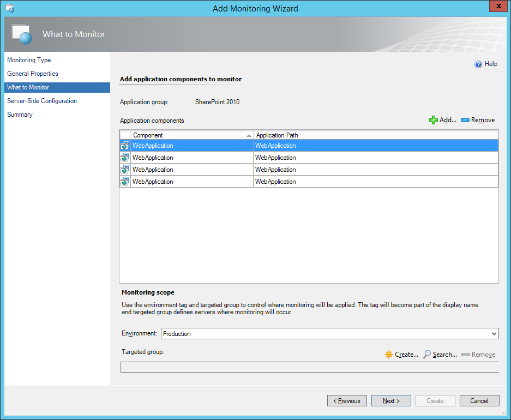This screenshot has width=511, height=420.
Task: Click the fourth WebApplication row icon
Action: pyautogui.click(x=125, y=182)
